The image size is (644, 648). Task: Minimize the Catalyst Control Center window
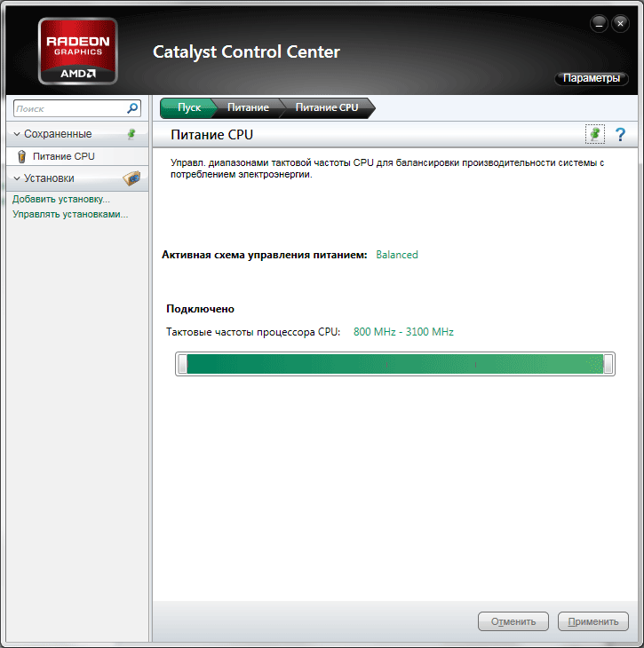click(599, 24)
